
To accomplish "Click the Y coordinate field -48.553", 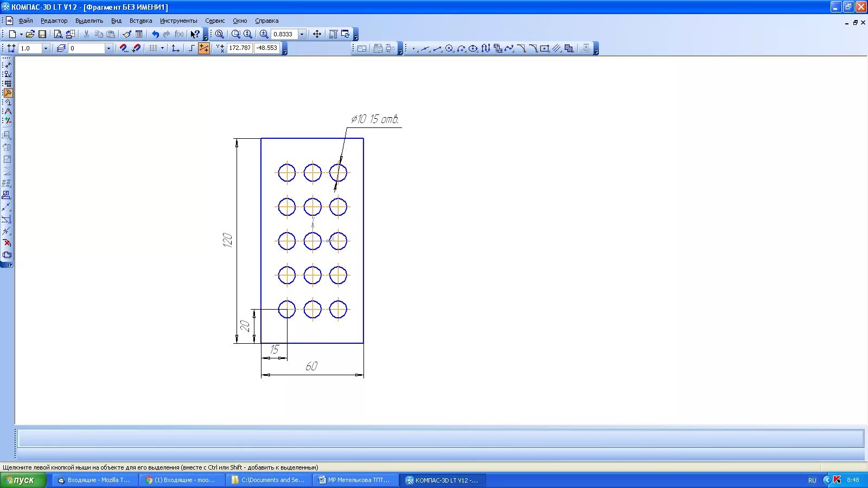I will (267, 48).
